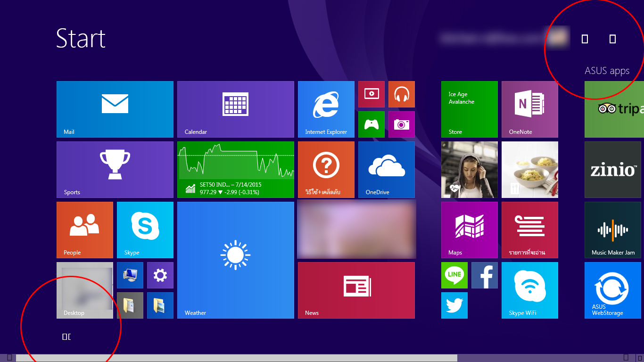Open the People tile
This screenshot has width=644, height=362.
(85, 230)
